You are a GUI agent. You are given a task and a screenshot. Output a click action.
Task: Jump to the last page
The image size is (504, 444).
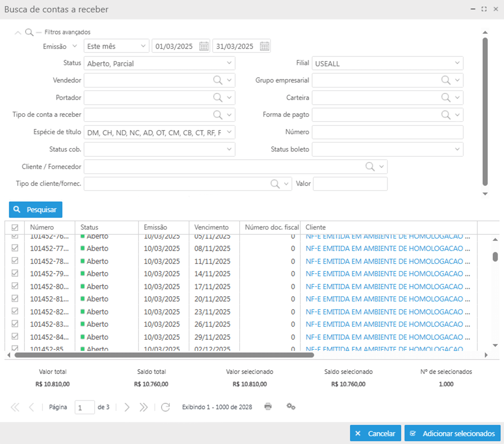click(x=143, y=407)
